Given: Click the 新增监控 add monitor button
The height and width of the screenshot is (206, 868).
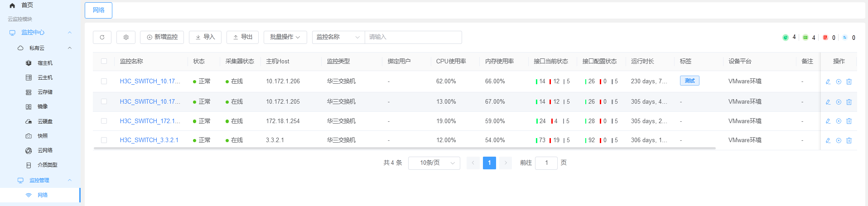Looking at the screenshot, I should click(162, 37).
